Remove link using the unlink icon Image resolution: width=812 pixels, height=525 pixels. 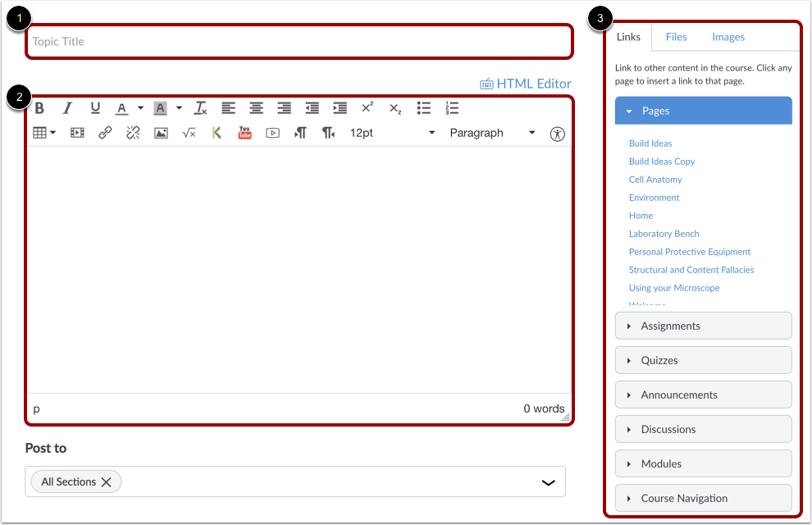tap(133, 133)
